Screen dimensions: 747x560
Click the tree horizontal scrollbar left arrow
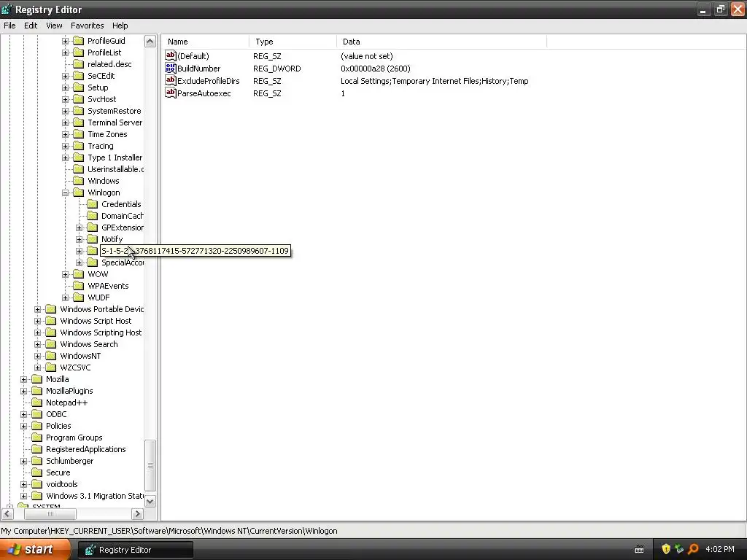pos(7,514)
